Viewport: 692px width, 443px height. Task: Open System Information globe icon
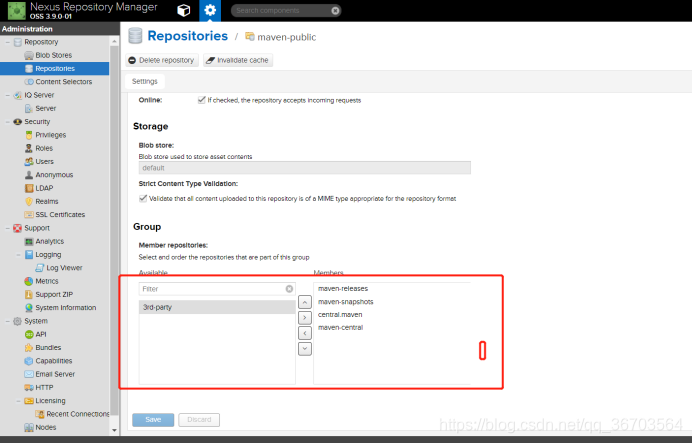point(29,308)
